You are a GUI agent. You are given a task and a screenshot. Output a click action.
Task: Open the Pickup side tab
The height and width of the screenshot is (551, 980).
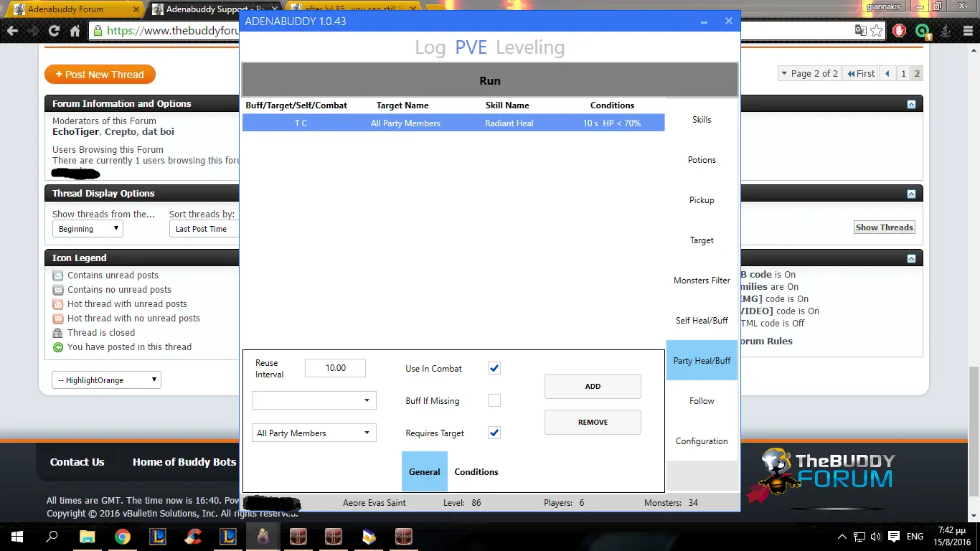(x=702, y=199)
